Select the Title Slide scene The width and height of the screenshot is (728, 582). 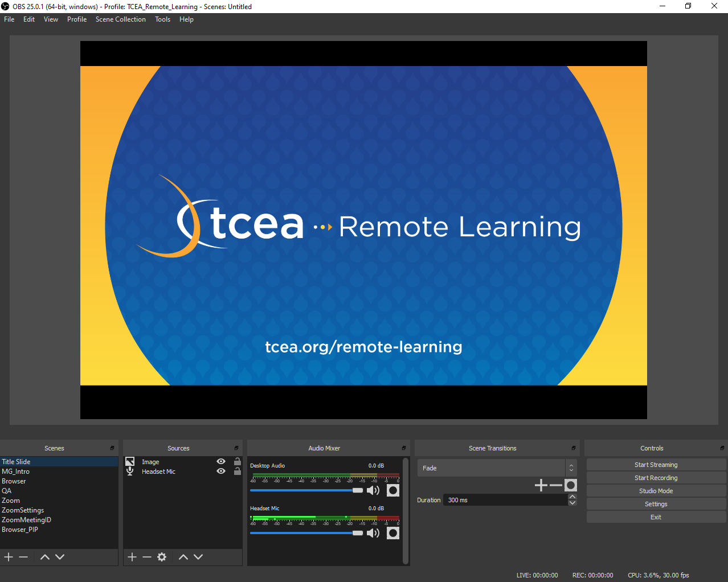(x=59, y=462)
